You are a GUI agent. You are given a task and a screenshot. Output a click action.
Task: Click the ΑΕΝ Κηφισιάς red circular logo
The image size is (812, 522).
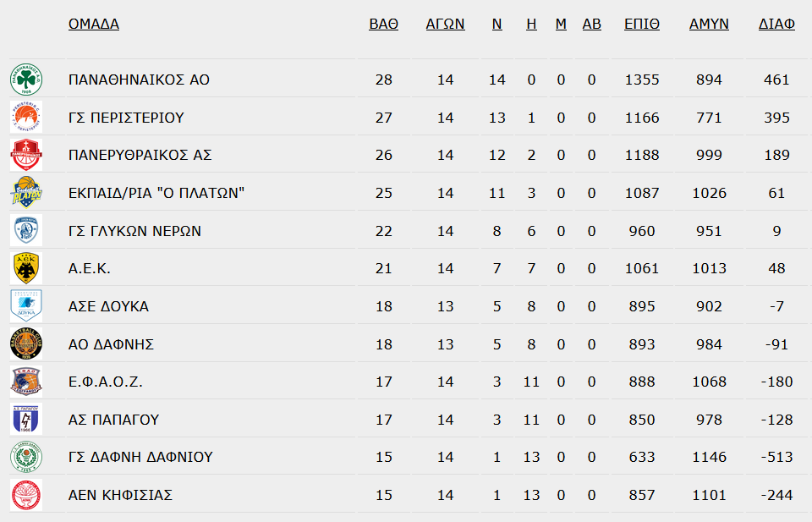coord(26,495)
